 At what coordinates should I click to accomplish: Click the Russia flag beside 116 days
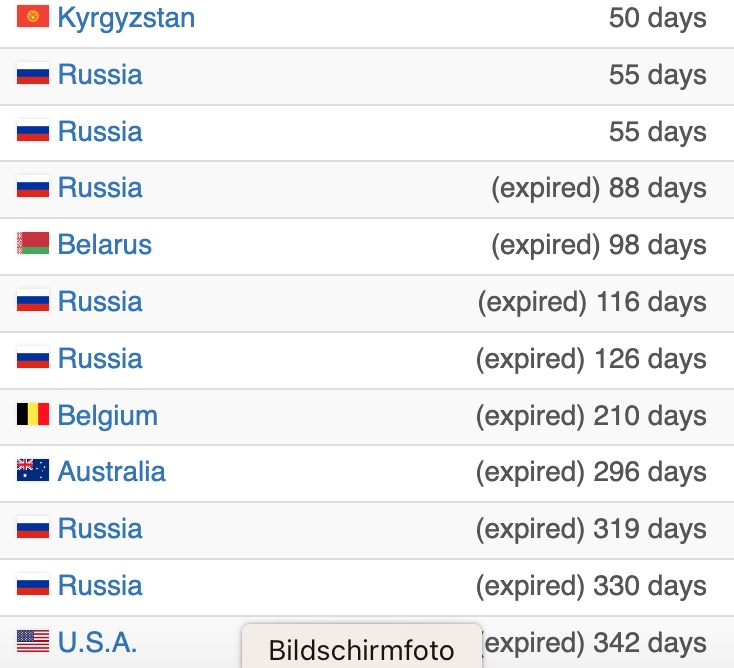tap(33, 300)
